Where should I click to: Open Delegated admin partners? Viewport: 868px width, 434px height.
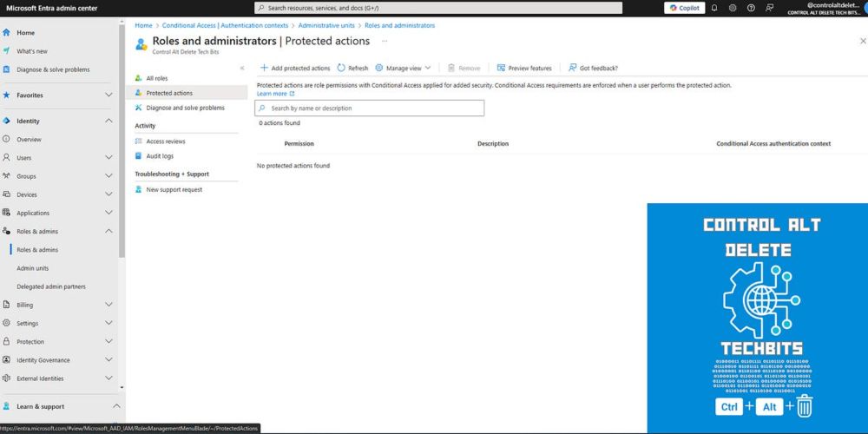[x=51, y=286]
